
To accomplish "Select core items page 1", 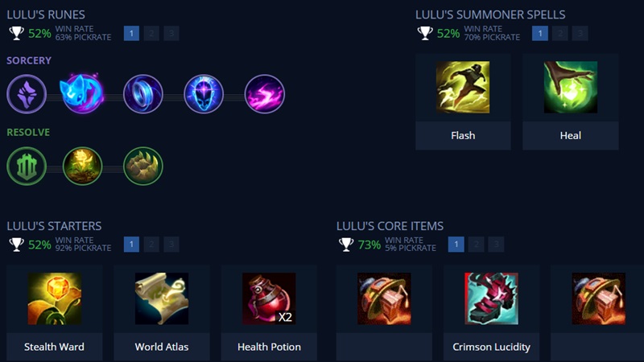I will pyautogui.click(x=456, y=245).
